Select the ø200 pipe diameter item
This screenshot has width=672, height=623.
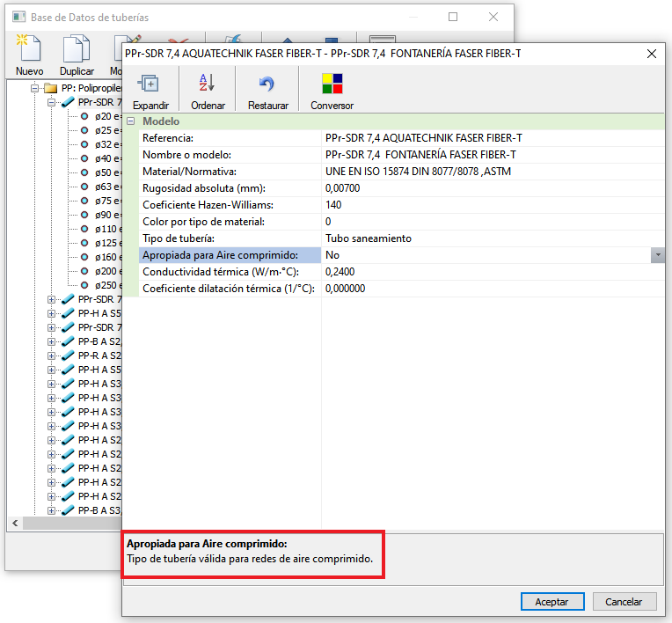(103, 271)
